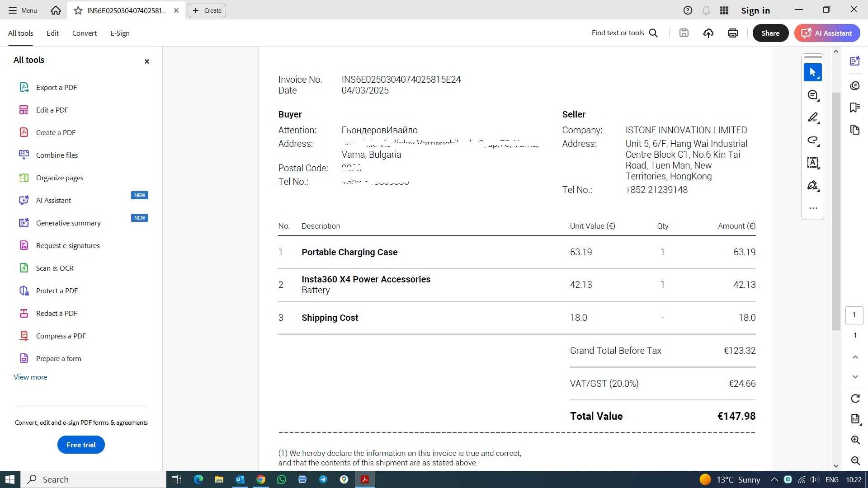
Task: Click View more tools link
Action: (x=30, y=377)
